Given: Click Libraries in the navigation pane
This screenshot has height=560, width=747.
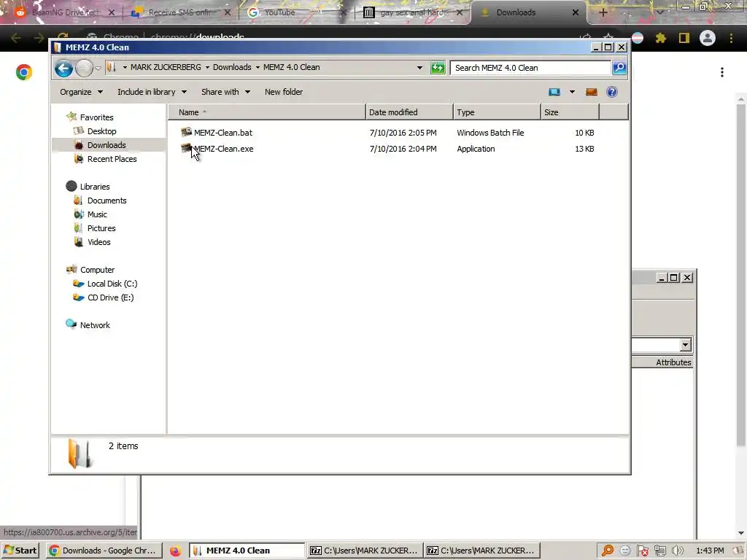Looking at the screenshot, I should pos(95,187).
